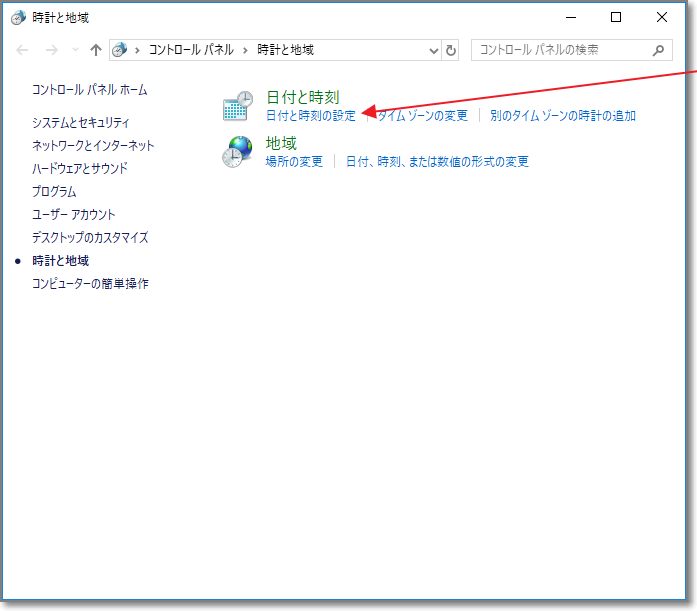Open the address bar history dropdown
The image size is (697, 611).
(x=433, y=50)
